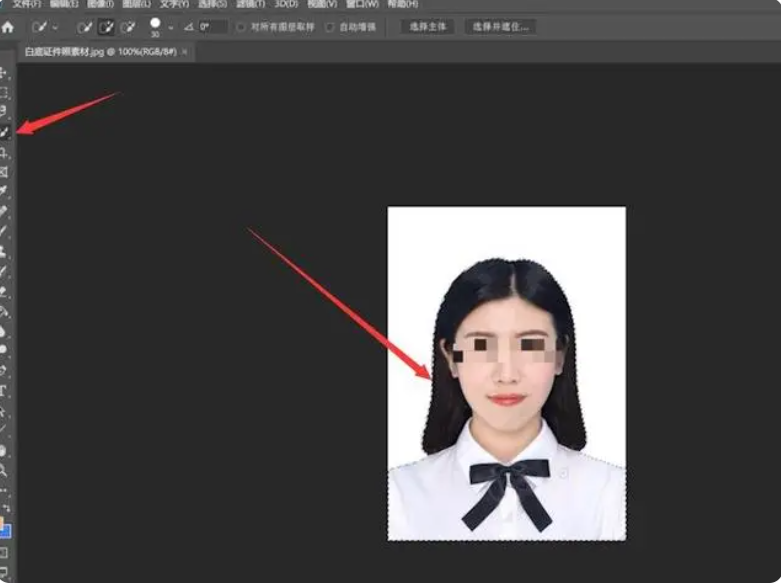Select the Blur tool
781x583 pixels.
(4, 331)
